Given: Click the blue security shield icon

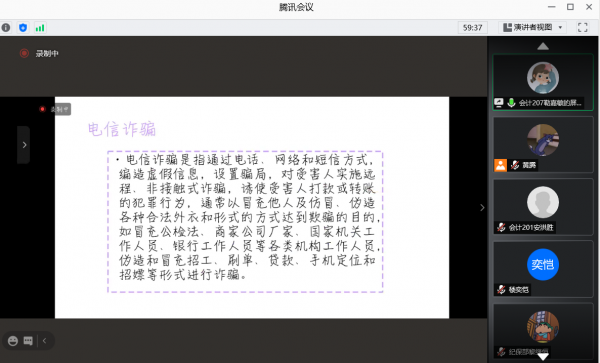Looking at the screenshot, I should [x=23, y=28].
